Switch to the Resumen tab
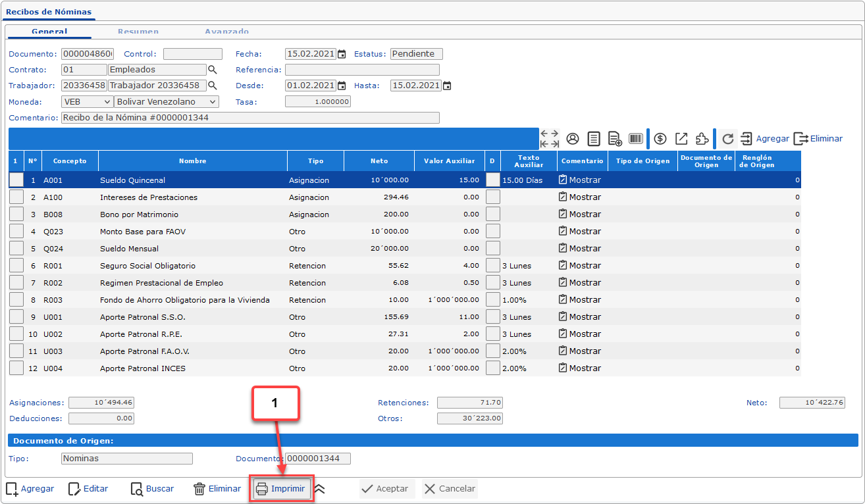The width and height of the screenshot is (865, 504). coord(138,31)
